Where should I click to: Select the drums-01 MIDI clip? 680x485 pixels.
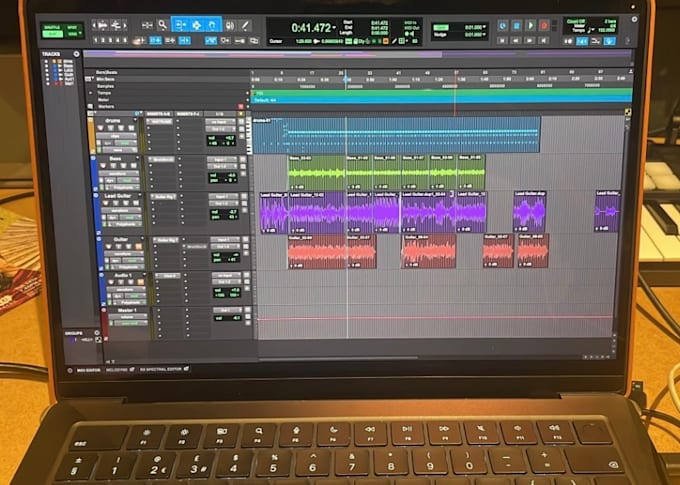click(396, 134)
